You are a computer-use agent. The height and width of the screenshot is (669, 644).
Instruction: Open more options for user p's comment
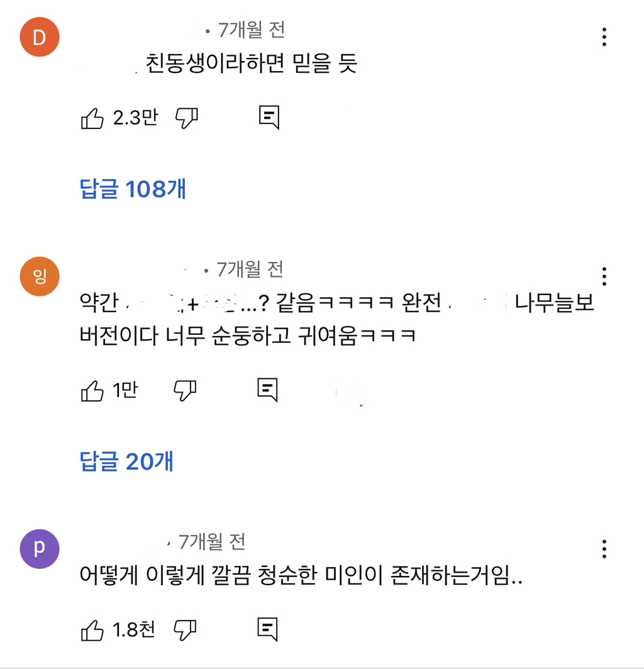604,549
